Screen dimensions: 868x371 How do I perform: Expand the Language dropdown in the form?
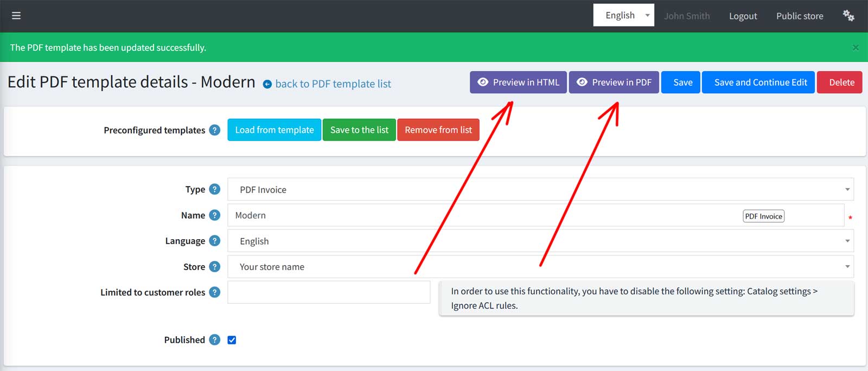pos(540,241)
